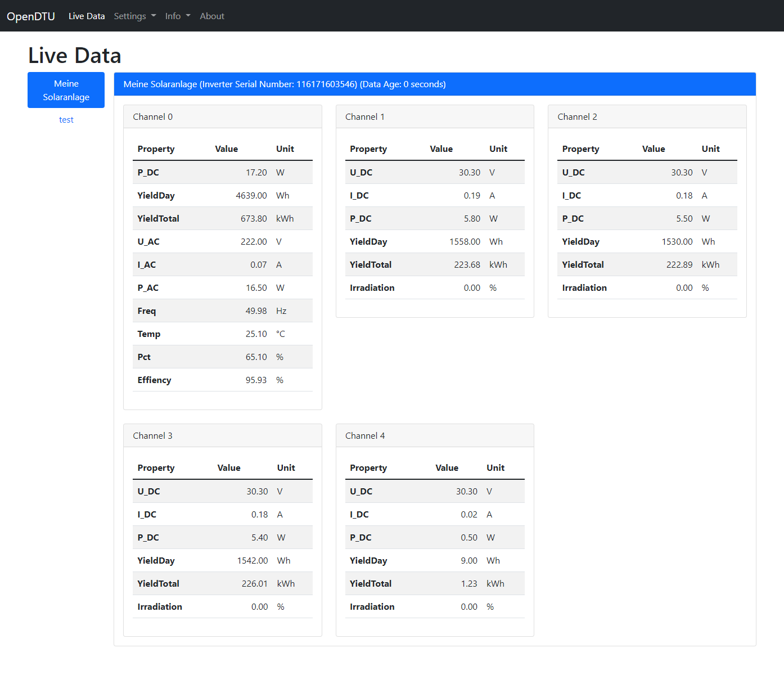Select the I_DC row in Channel 4
This screenshot has width=784, height=675.
[434, 515]
